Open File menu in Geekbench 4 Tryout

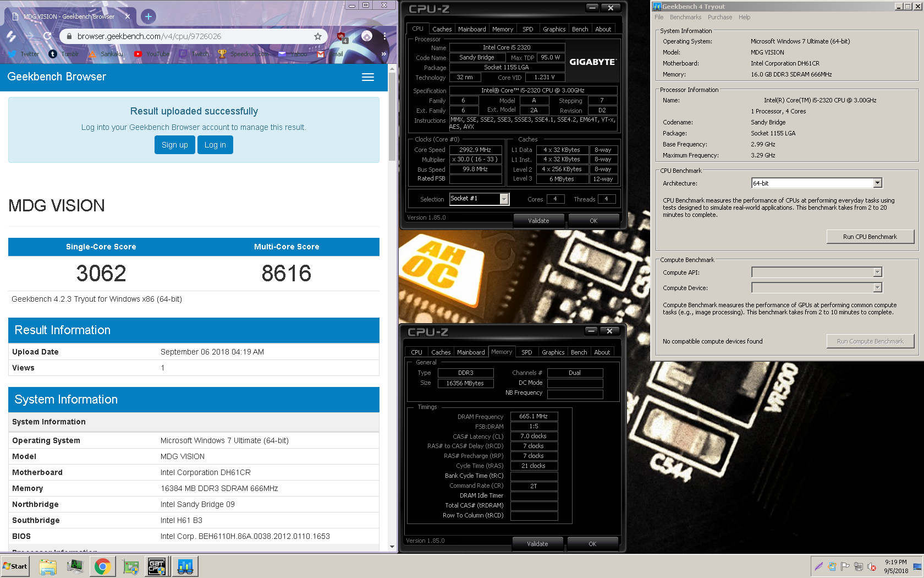point(659,17)
